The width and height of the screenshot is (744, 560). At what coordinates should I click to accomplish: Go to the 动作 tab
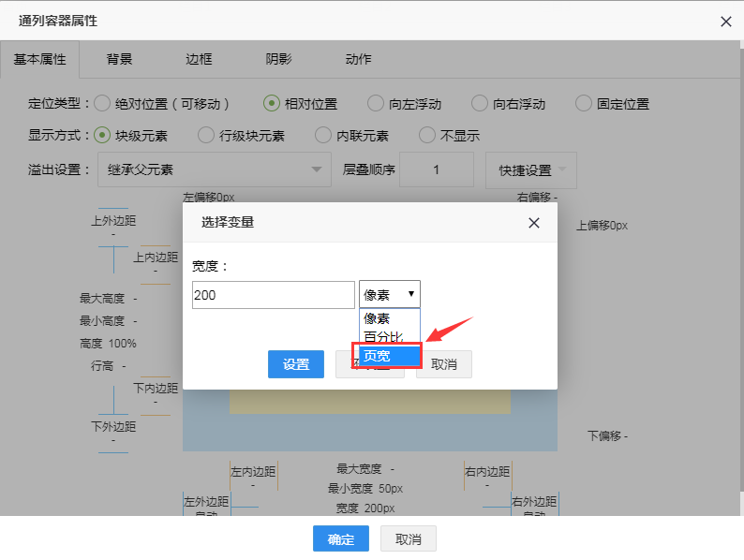(358, 59)
